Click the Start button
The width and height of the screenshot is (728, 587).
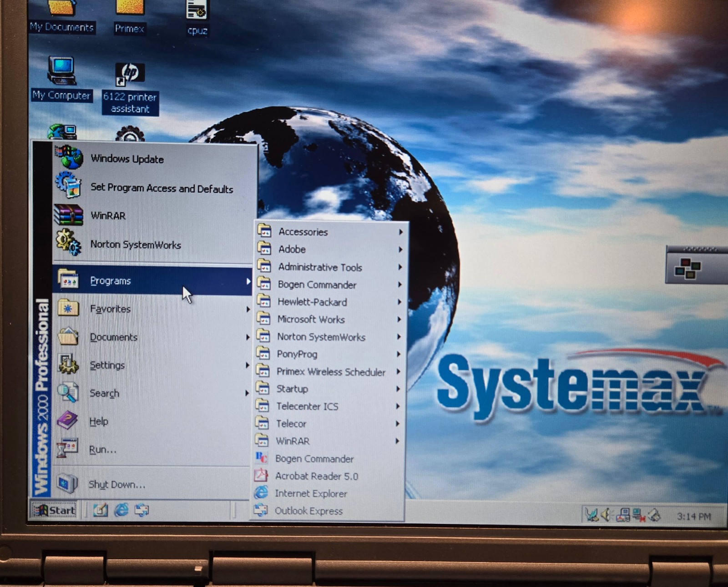(55, 510)
